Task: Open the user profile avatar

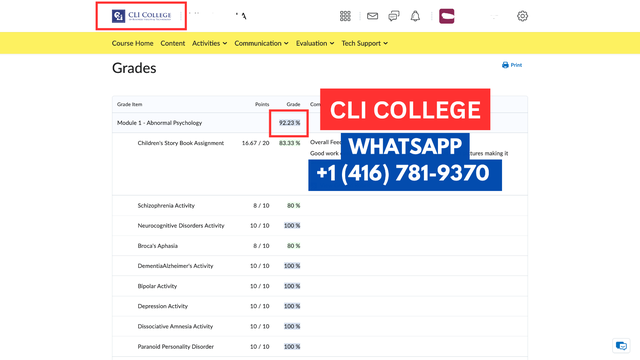Action: pyautogui.click(x=447, y=16)
